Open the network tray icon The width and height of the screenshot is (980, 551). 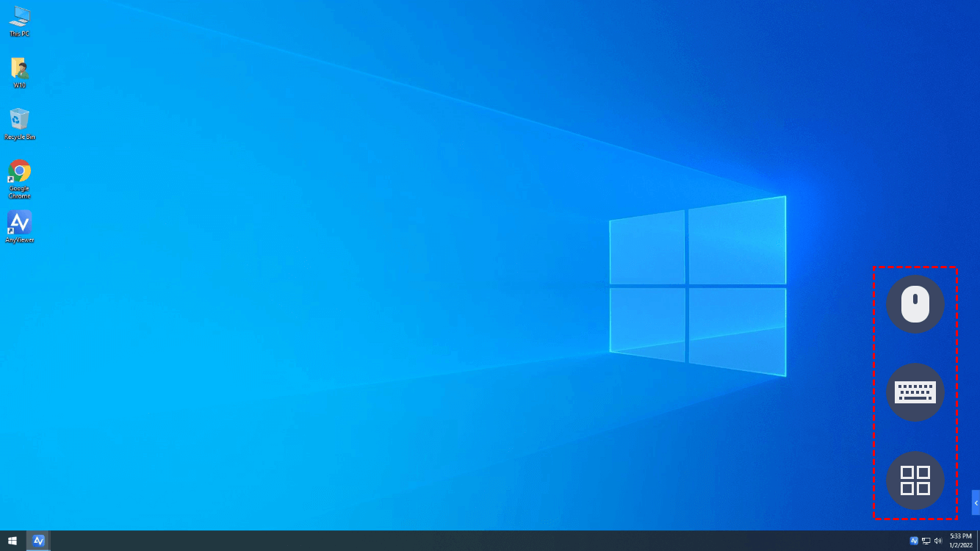[x=926, y=541]
